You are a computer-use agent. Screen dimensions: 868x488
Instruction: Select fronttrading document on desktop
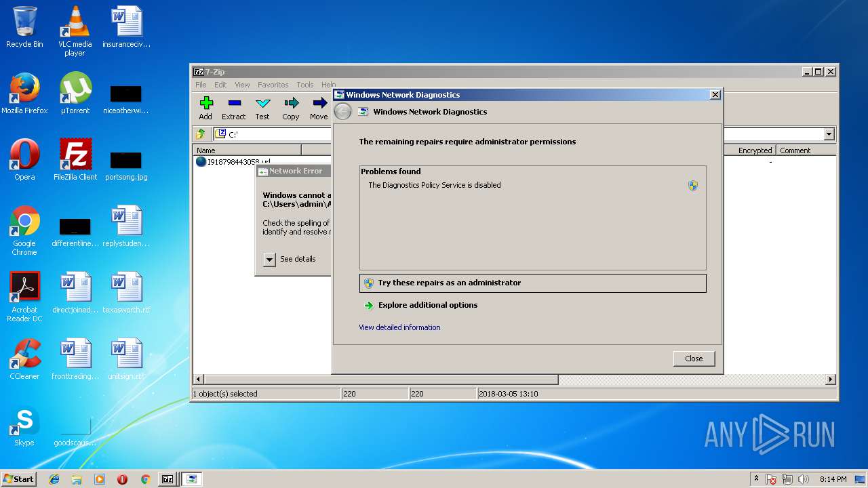coord(75,359)
